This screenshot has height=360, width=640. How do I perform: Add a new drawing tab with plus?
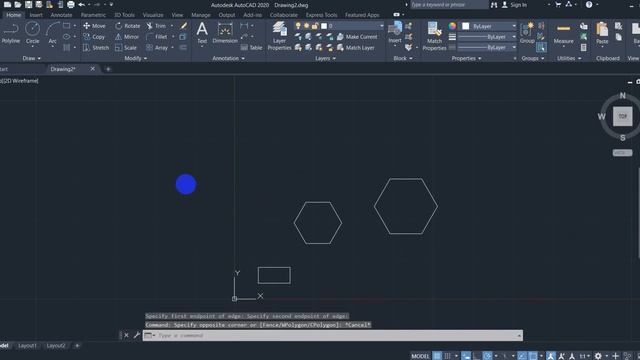(x=108, y=69)
